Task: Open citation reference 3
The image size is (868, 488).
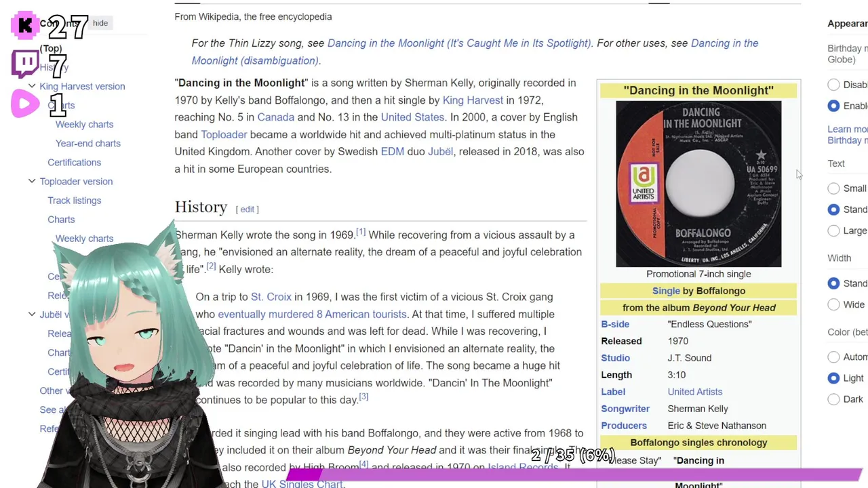Action: [363, 396]
